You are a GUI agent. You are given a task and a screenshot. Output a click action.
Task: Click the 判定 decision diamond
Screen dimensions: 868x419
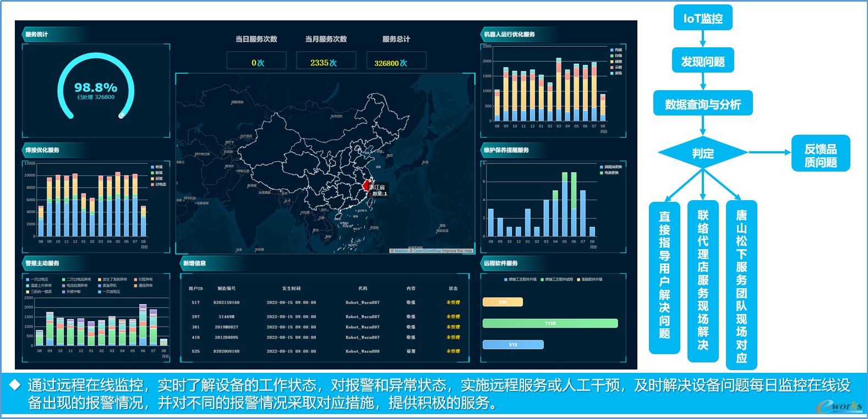[703, 153]
